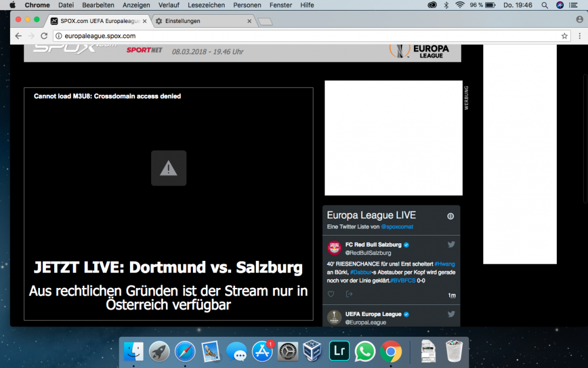Image resolution: width=588 pixels, height=368 pixels.
Task: Click the SPORTNET logo
Action: 145,50
